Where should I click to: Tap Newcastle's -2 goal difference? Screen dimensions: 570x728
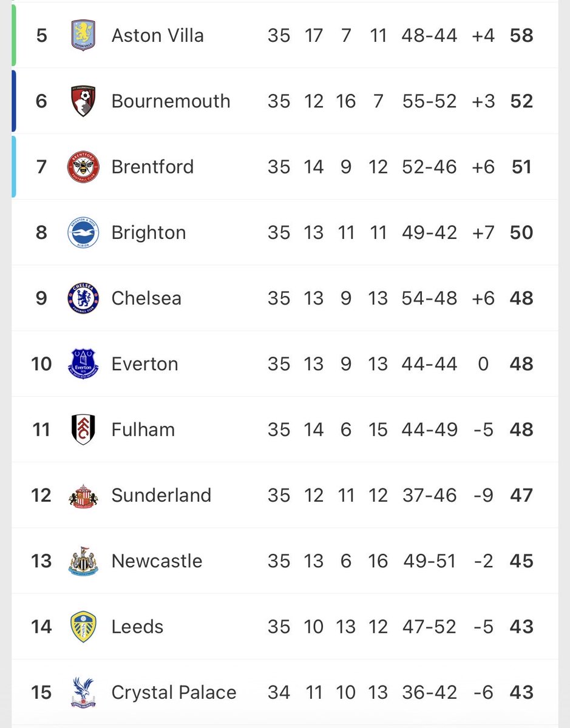[483, 561]
